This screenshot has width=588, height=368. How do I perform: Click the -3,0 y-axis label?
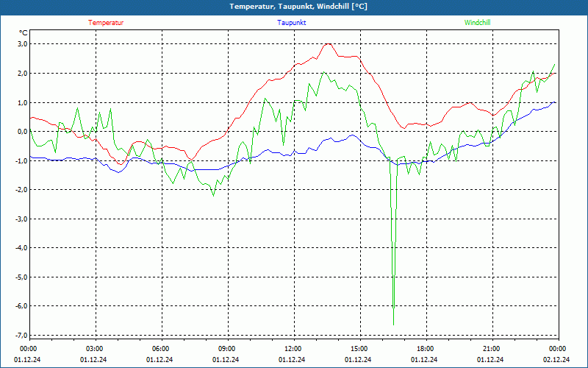[x=22, y=219]
